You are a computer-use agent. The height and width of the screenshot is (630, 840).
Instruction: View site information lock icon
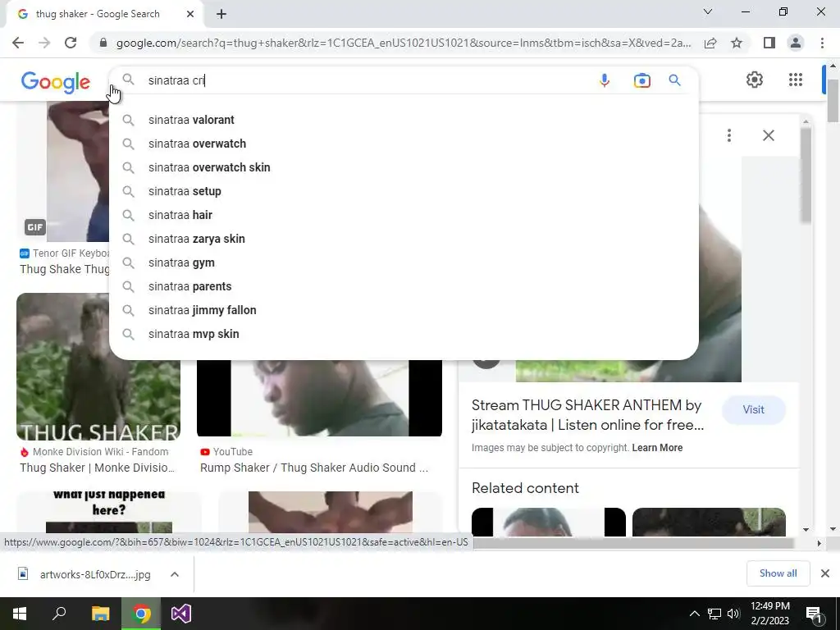pyautogui.click(x=103, y=43)
